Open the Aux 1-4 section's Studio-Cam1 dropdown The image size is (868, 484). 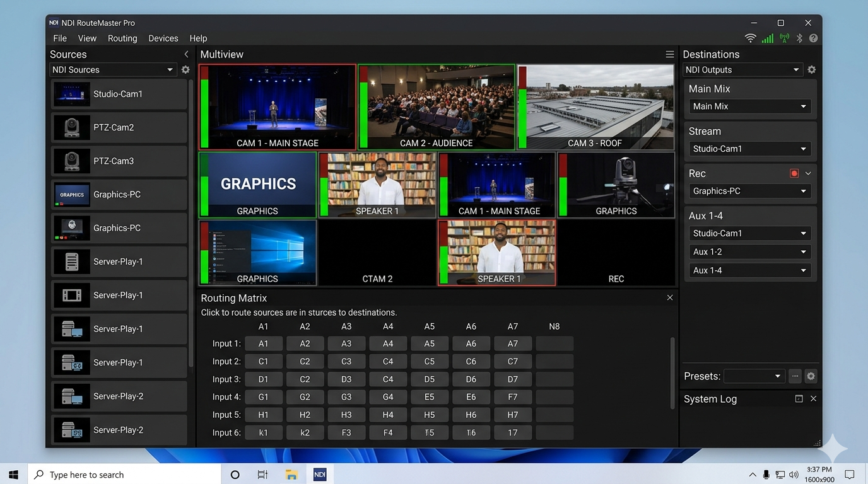pyautogui.click(x=750, y=233)
